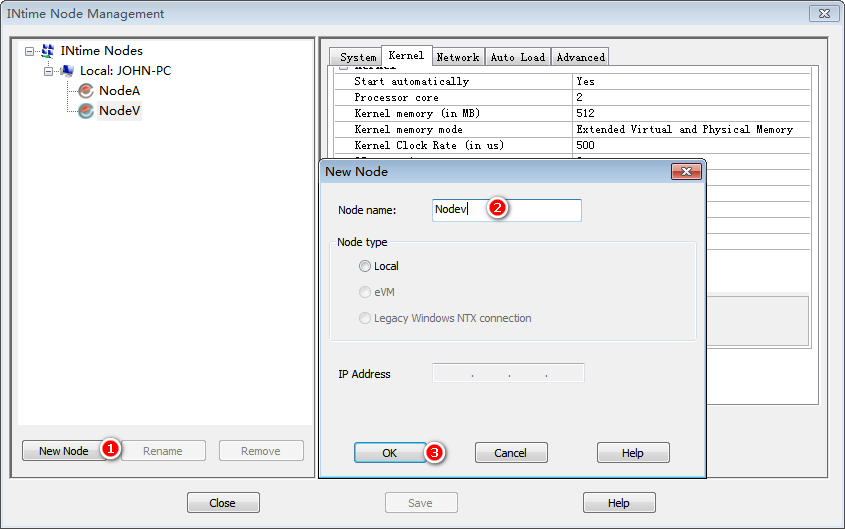Switch to the Kernel tab

pos(406,55)
